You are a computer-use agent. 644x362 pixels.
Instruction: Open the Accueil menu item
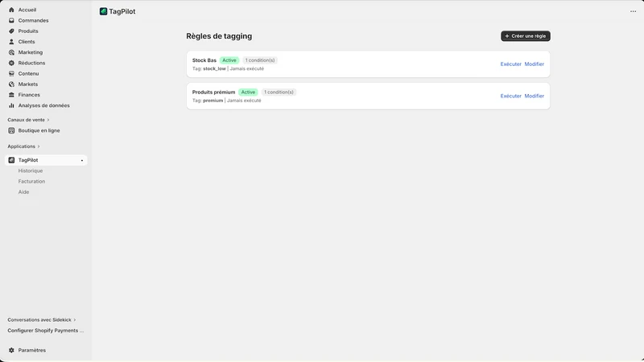tap(27, 10)
